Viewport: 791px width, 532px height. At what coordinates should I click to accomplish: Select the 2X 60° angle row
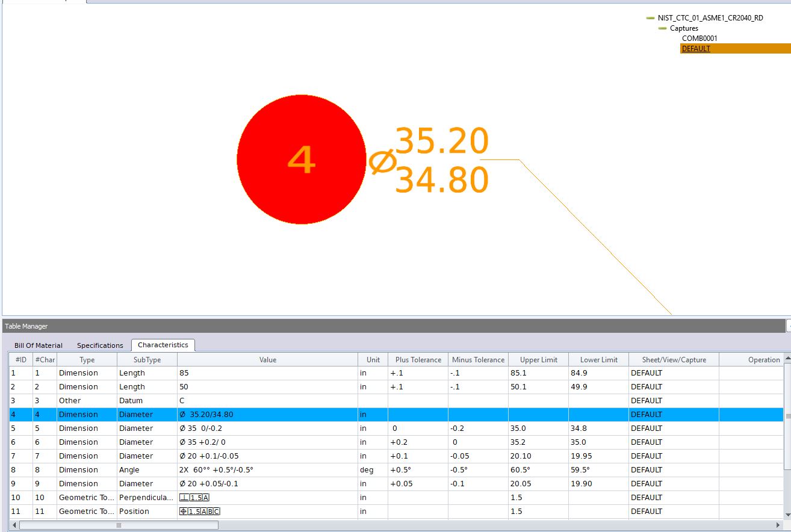click(x=396, y=470)
